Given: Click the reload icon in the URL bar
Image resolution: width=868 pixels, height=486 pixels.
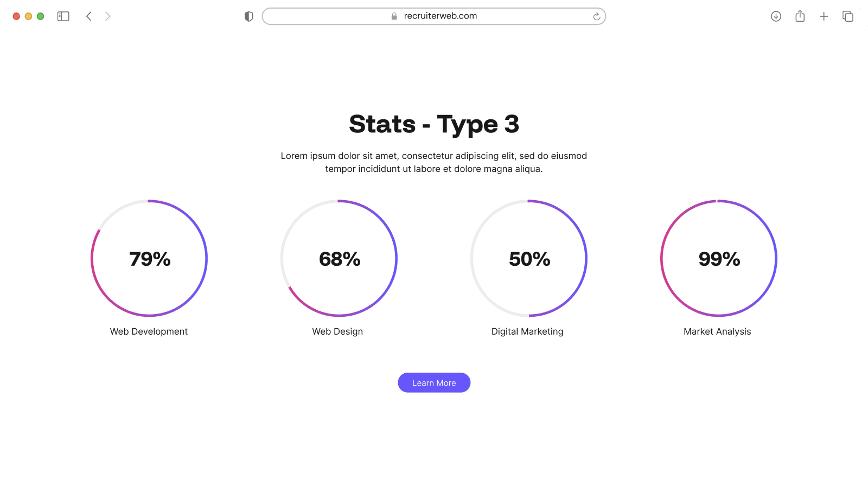Looking at the screenshot, I should point(597,16).
